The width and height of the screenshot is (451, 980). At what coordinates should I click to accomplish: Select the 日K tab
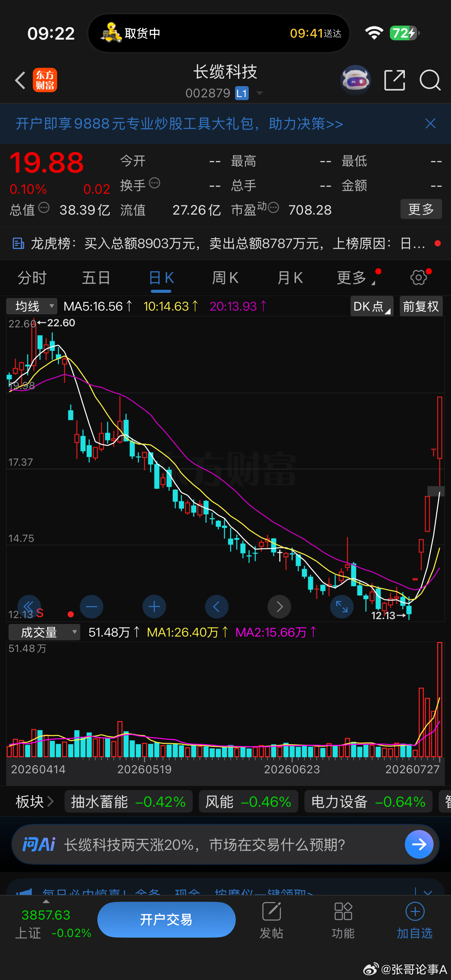pyautogui.click(x=161, y=277)
